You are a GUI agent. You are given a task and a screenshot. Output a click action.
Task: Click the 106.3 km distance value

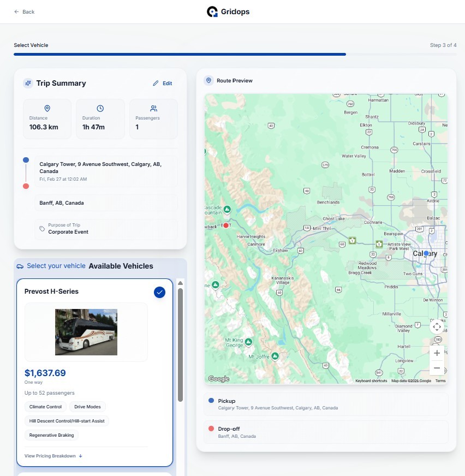tap(44, 127)
